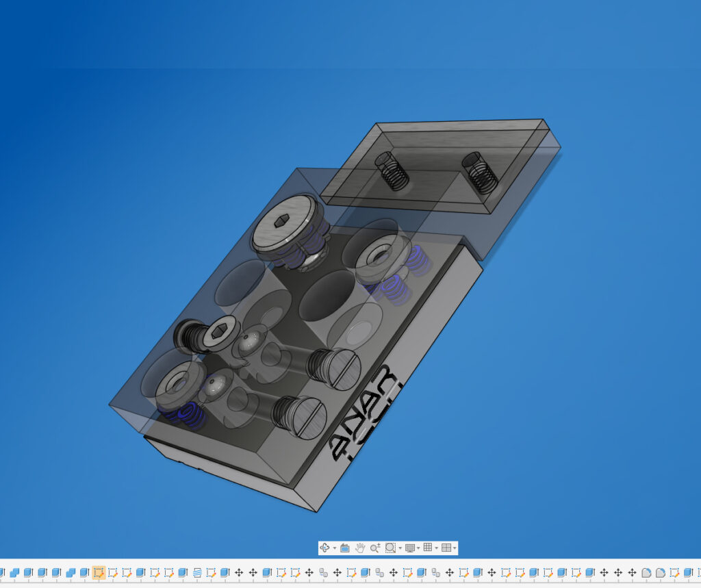Expand the Zoom Window options arrow
Image resolution: width=701 pixels, height=588 pixels.
point(400,548)
